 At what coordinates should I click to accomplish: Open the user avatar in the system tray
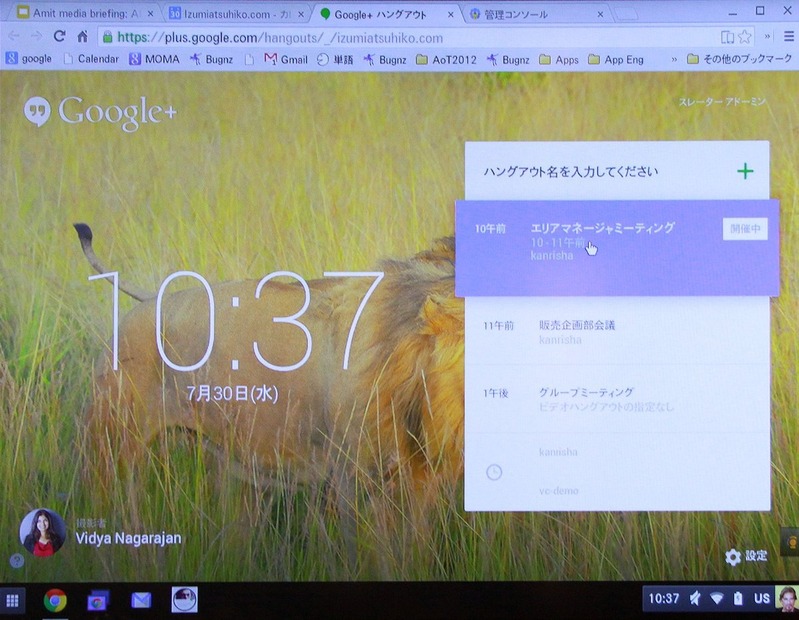[787, 599]
